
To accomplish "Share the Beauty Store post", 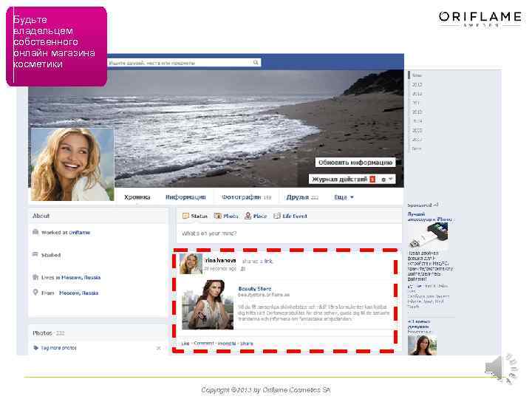I will [247, 344].
